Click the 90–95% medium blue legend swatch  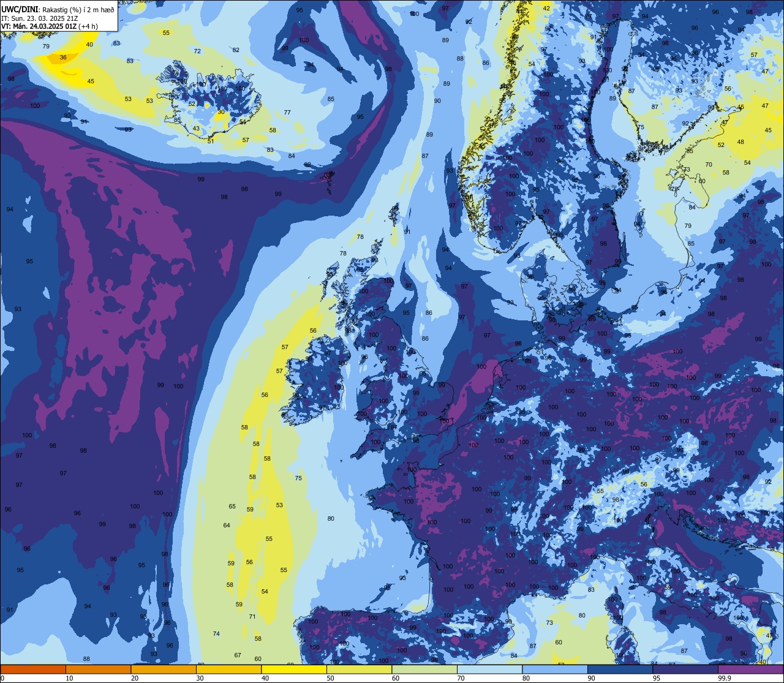click(620, 669)
